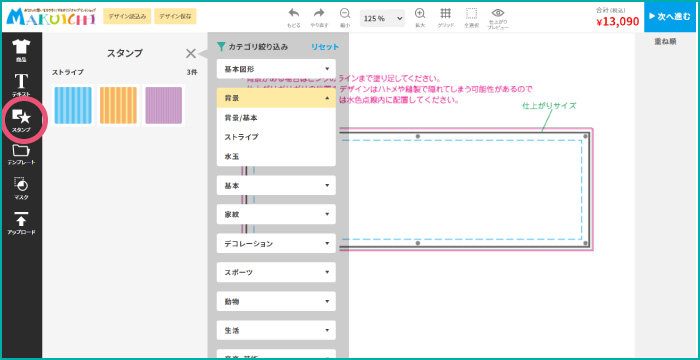Expand the 動物 category dropdown
Viewport: 700px width, 360px height.
(276, 301)
